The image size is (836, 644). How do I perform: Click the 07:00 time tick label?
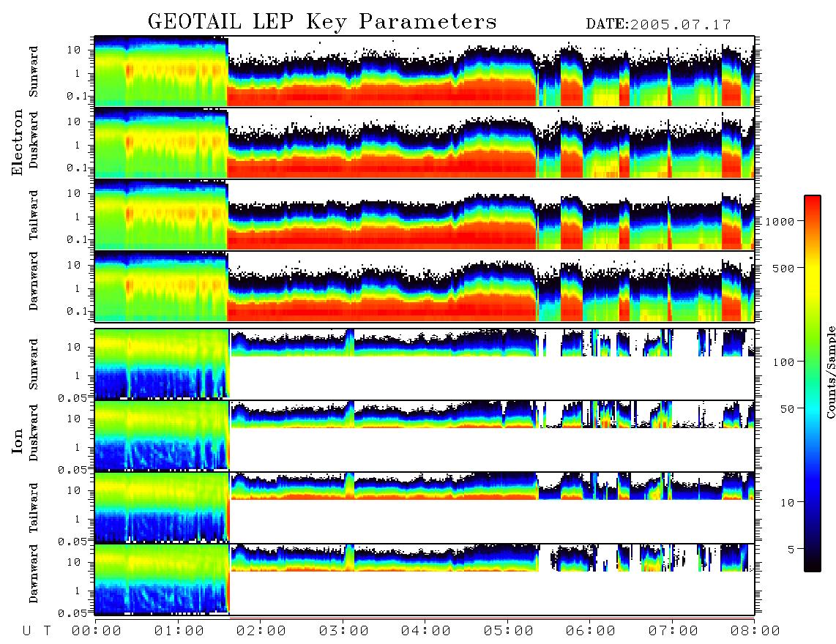click(x=673, y=631)
